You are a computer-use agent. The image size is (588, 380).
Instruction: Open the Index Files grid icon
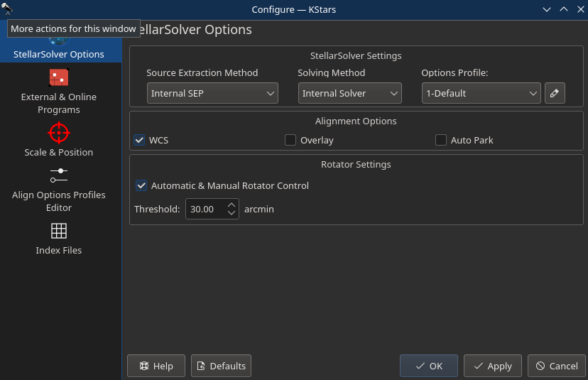click(x=59, y=231)
